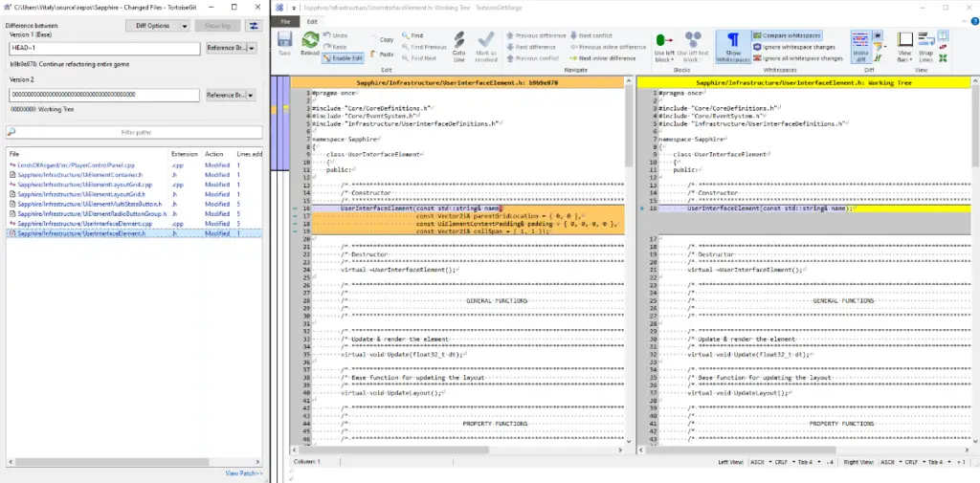Select Ignore all whitespace changes option
Viewport: 980px width, 483px height.
click(797, 58)
